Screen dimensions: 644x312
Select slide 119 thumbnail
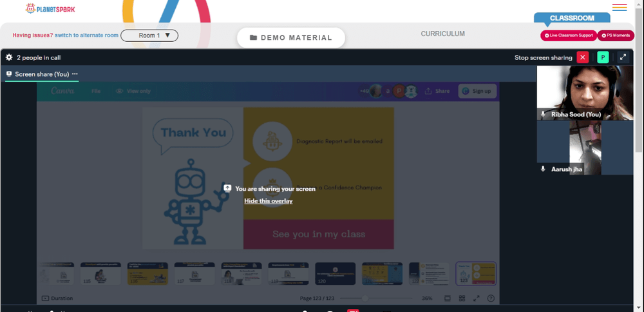[289, 274]
